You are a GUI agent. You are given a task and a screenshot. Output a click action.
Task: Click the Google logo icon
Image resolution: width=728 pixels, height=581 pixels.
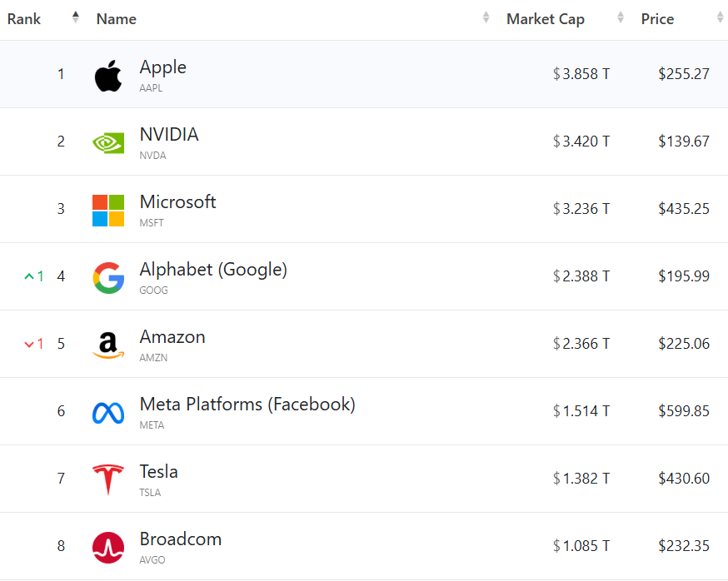point(108,277)
